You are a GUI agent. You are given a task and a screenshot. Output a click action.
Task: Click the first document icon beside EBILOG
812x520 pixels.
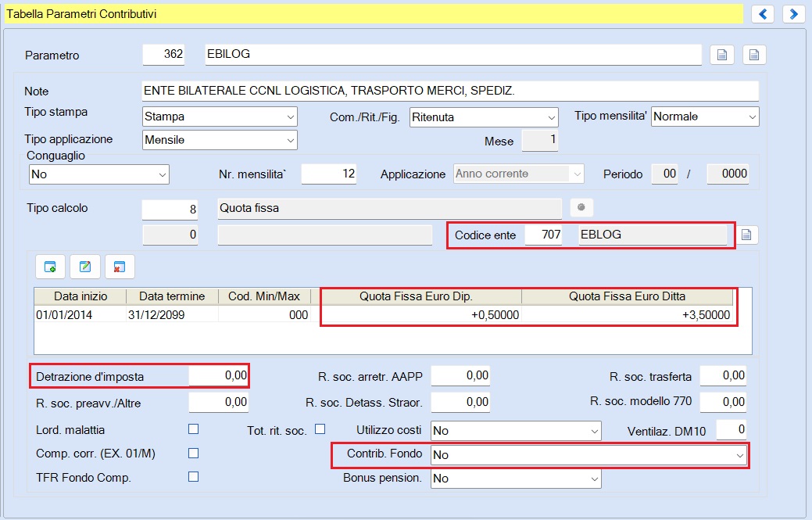coord(722,55)
